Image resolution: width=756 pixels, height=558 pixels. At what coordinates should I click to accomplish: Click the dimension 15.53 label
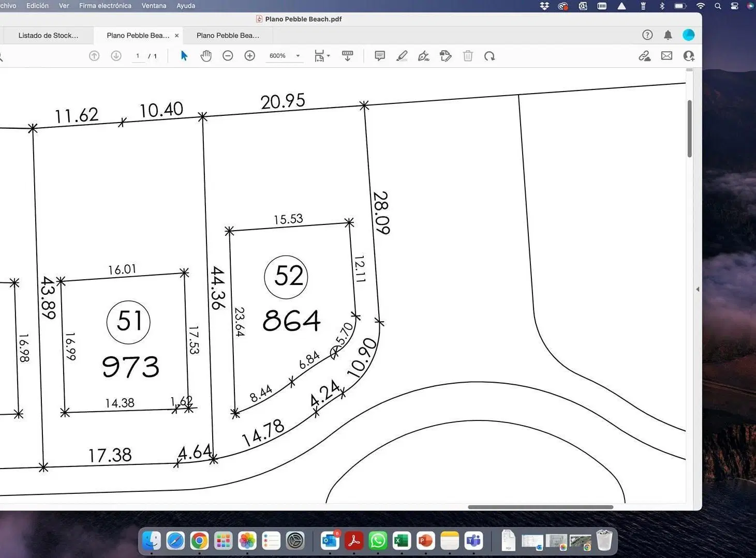pos(288,219)
